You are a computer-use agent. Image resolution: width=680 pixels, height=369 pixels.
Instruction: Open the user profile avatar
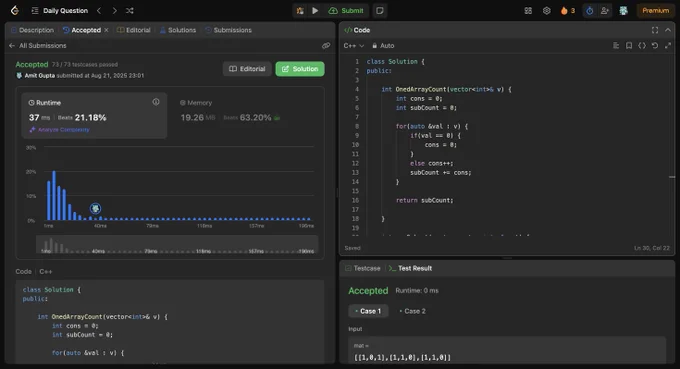pos(623,11)
